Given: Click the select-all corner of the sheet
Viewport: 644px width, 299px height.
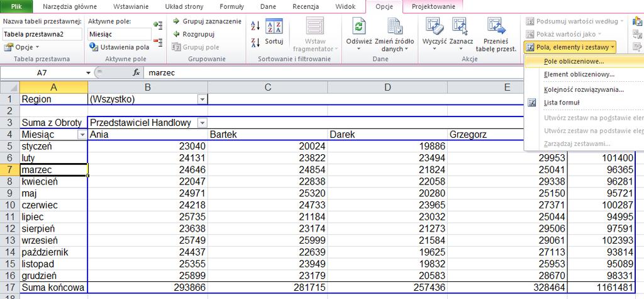Looking at the screenshot, I should click(10, 87).
